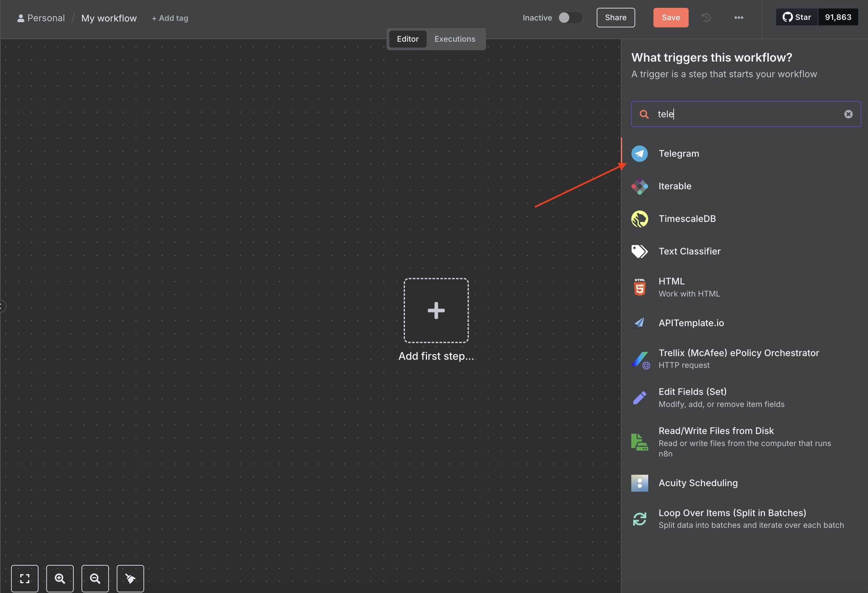This screenshot has width=868, height=593.
Task: Open workflow history clock icon
Action: [x=706, y=18]
